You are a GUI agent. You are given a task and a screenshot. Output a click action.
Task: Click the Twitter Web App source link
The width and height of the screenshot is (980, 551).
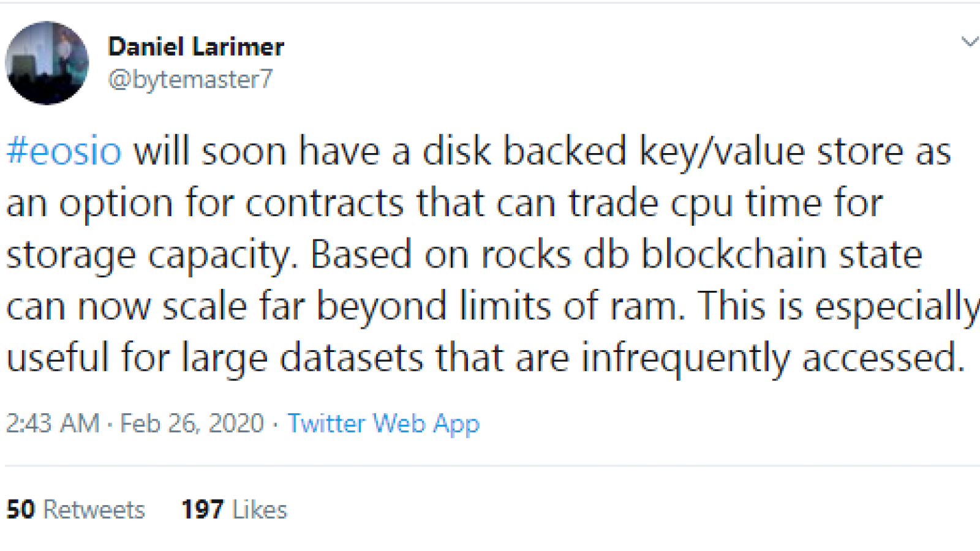pos(384,424)
